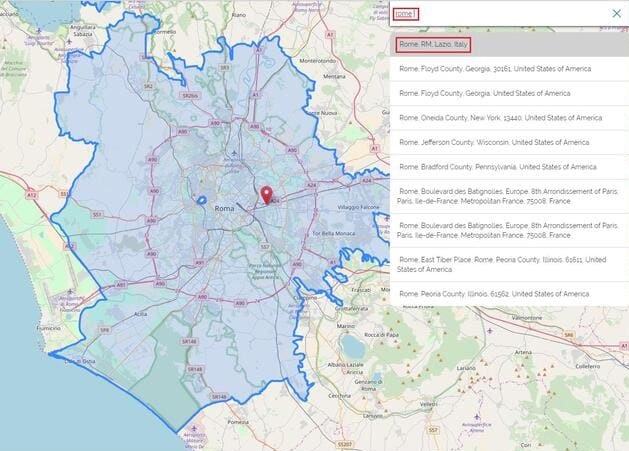Select 'Rome, RM, Lazio, Italy' suggestion
Screen dimensions: 629x451
pyautogui.click(x=432, y=44)
